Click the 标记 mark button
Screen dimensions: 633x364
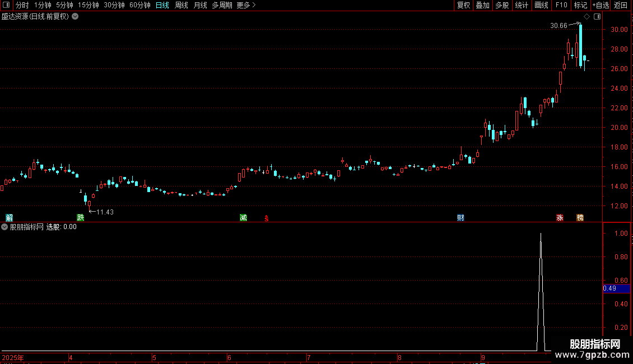point(580,5)
